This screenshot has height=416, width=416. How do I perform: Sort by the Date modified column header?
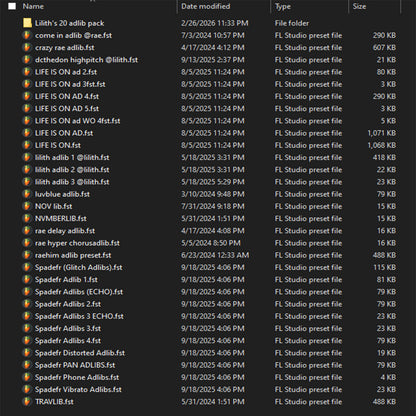(206, 6)
